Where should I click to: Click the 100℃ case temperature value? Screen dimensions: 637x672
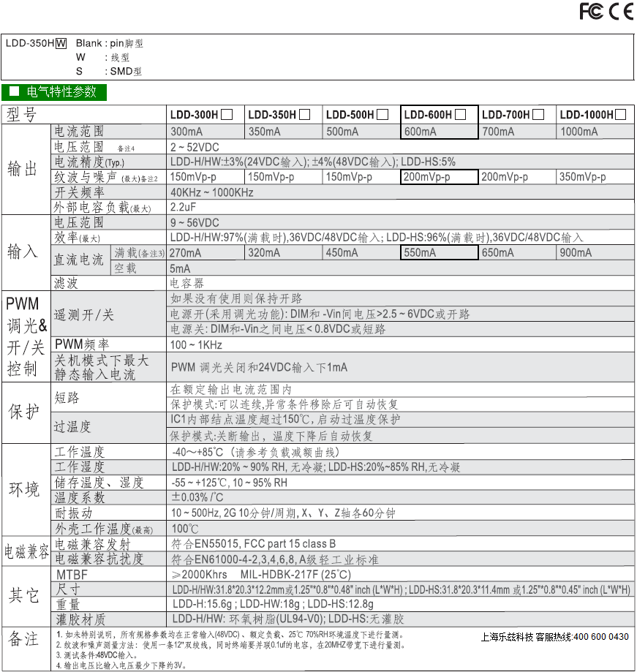tap(185, 529)
